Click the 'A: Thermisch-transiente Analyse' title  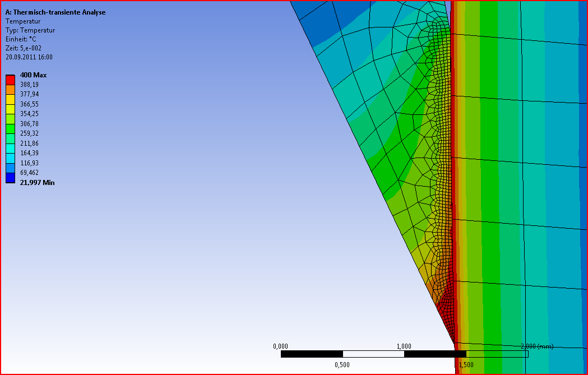coord(55,12)
